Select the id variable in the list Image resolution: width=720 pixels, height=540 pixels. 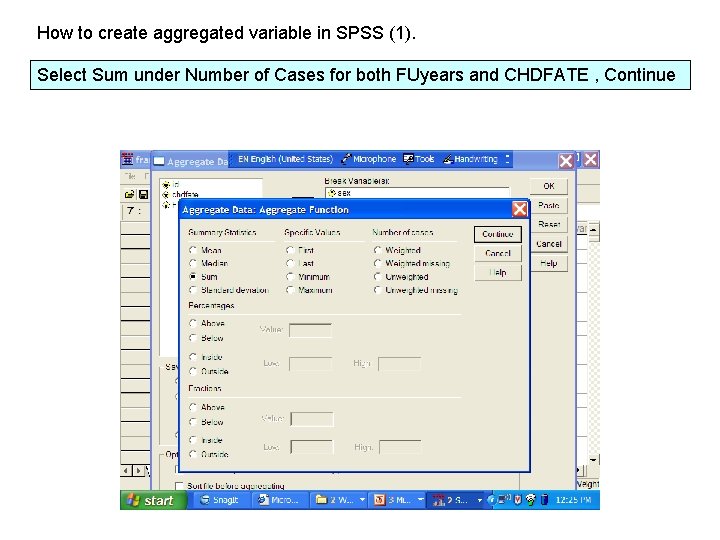click(171, 185)
